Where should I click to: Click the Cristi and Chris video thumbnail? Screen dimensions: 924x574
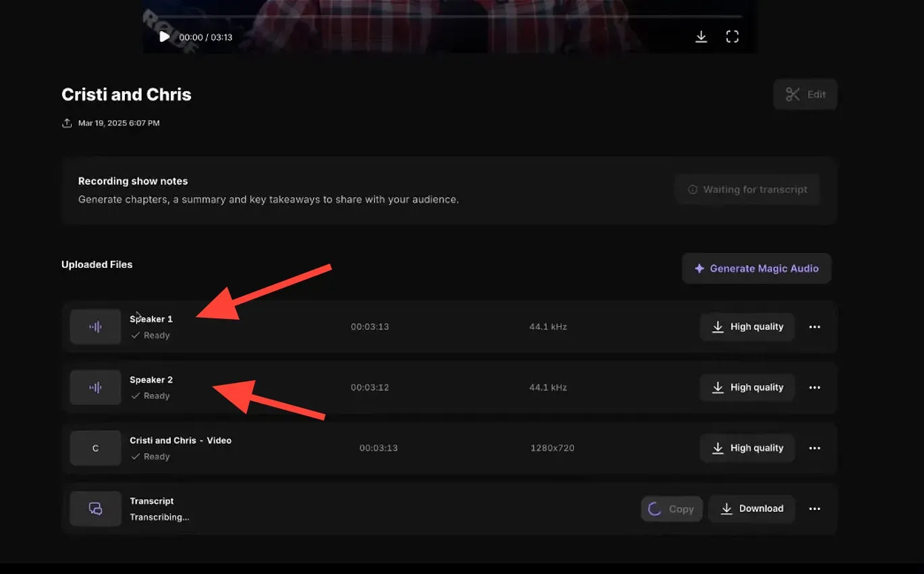[x=96, y=449]
